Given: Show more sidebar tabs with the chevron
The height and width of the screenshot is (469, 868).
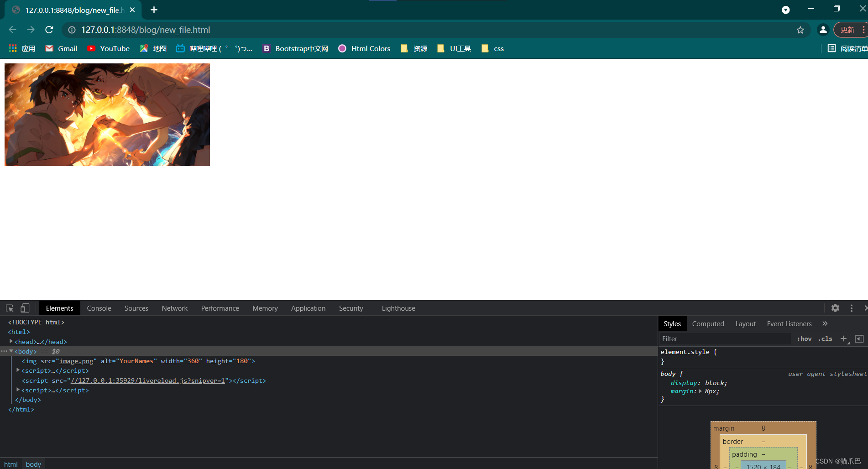Looking at the screenshot, I should tap(825, 323).
